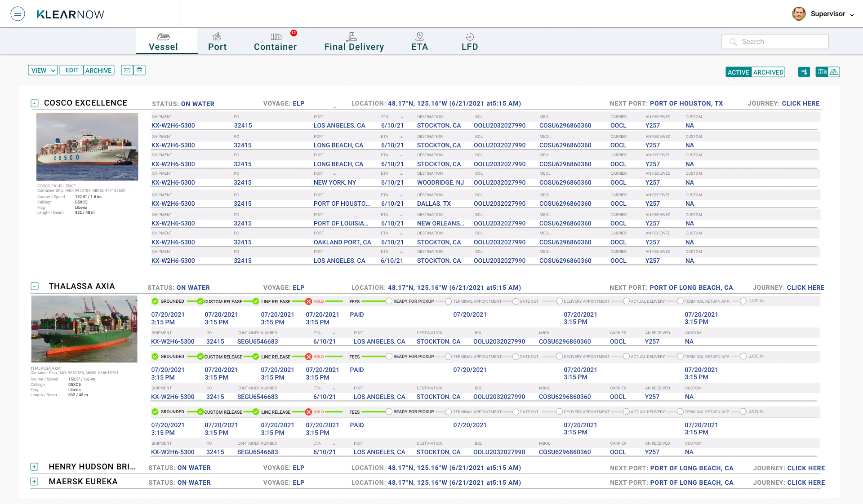The image size is (863, 504).
Task: Click the print icon
Action: click(x=139, y=70)
